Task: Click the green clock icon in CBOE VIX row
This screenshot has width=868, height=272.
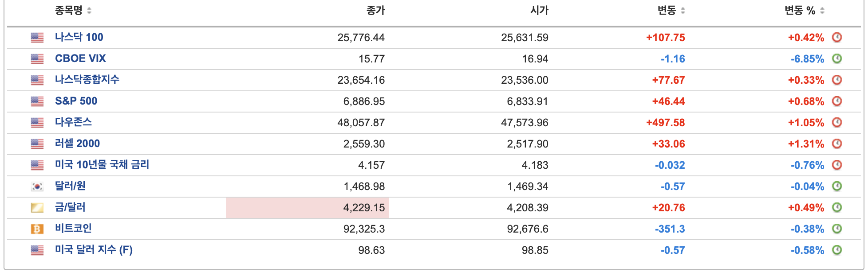Action: [836, 58]
